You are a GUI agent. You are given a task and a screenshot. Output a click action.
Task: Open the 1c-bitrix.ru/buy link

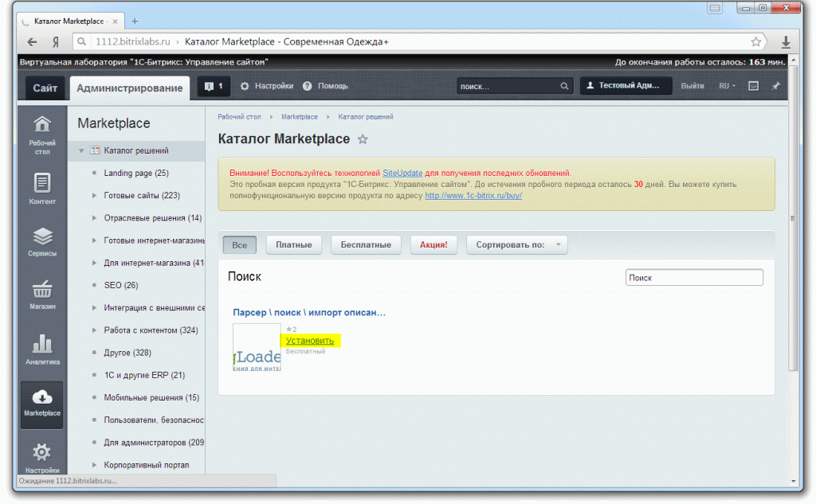pyautogui.click(x=473, y=196)
